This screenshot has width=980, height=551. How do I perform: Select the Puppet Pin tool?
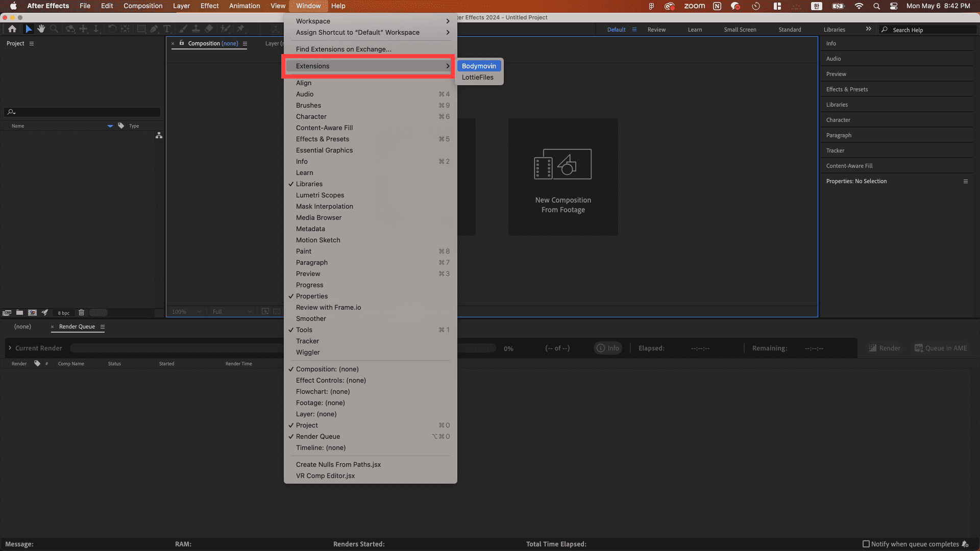coord(241,29)
